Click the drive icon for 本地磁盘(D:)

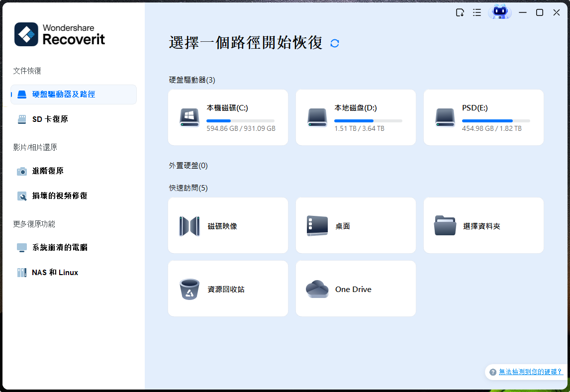pyautogui.click(x=317, y=118)
